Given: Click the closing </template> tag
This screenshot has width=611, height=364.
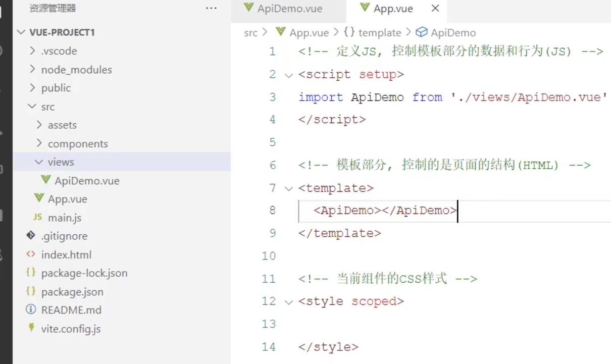Looking at the screenshot, I should 339,233.
